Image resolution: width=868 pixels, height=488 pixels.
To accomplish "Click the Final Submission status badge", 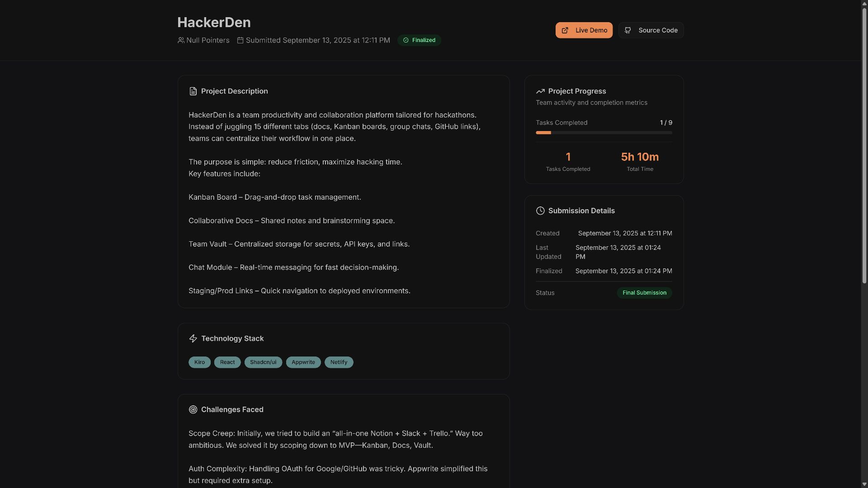I will [644, 293].
